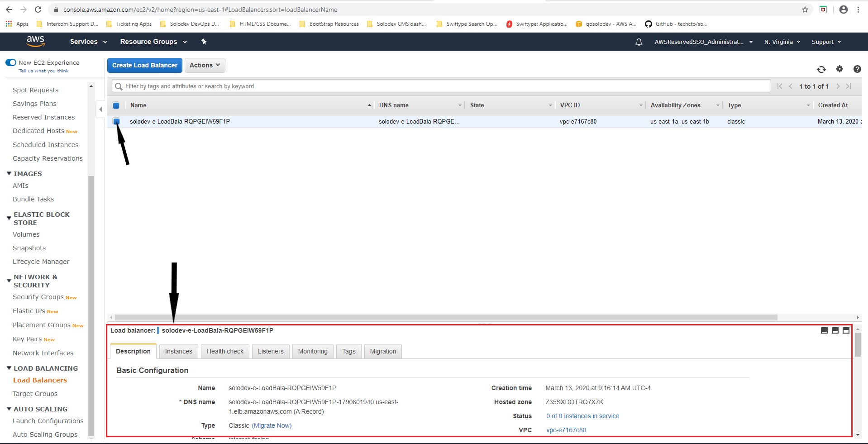Open the notifications bell
868x444 pixels.
point(639,42)
